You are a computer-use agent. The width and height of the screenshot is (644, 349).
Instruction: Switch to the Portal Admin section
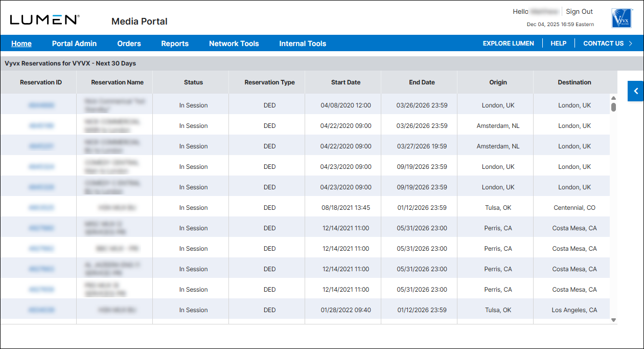pyautogui.click(x=74, y=43)
